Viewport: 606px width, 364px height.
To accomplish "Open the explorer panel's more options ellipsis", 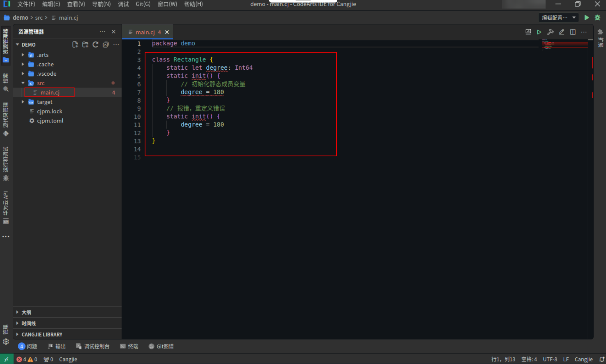I will pyautogui.click(x=102, y=32).
